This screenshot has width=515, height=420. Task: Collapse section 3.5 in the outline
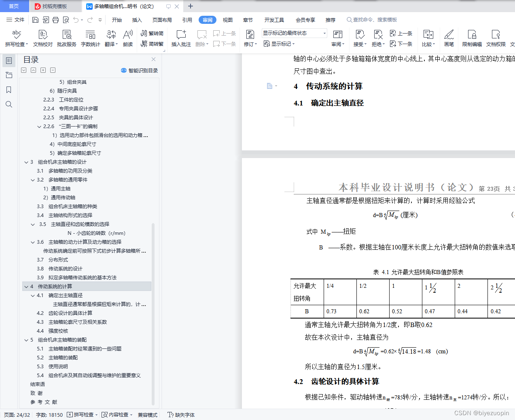(x=33, y=224)
